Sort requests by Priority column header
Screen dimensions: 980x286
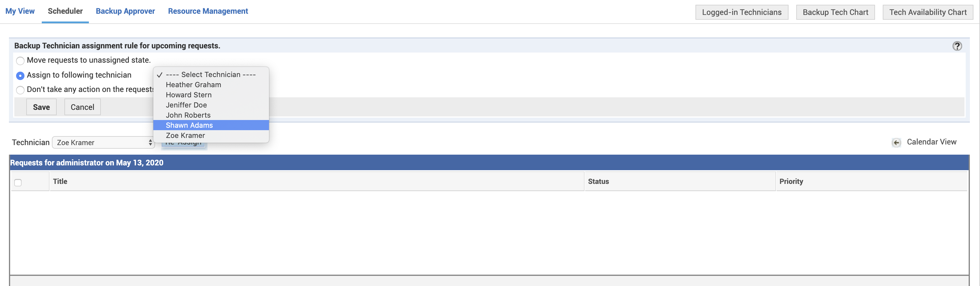[791, 181]
